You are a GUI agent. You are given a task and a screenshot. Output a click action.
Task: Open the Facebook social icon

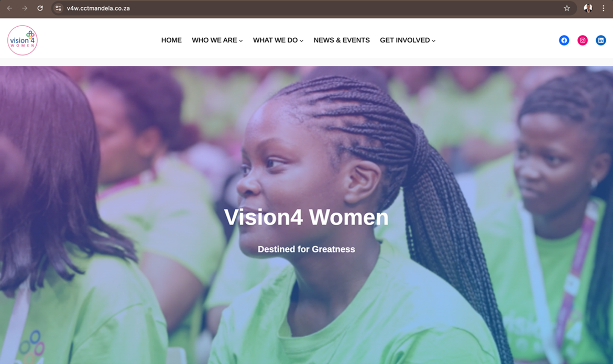click(x=564, y=40)
